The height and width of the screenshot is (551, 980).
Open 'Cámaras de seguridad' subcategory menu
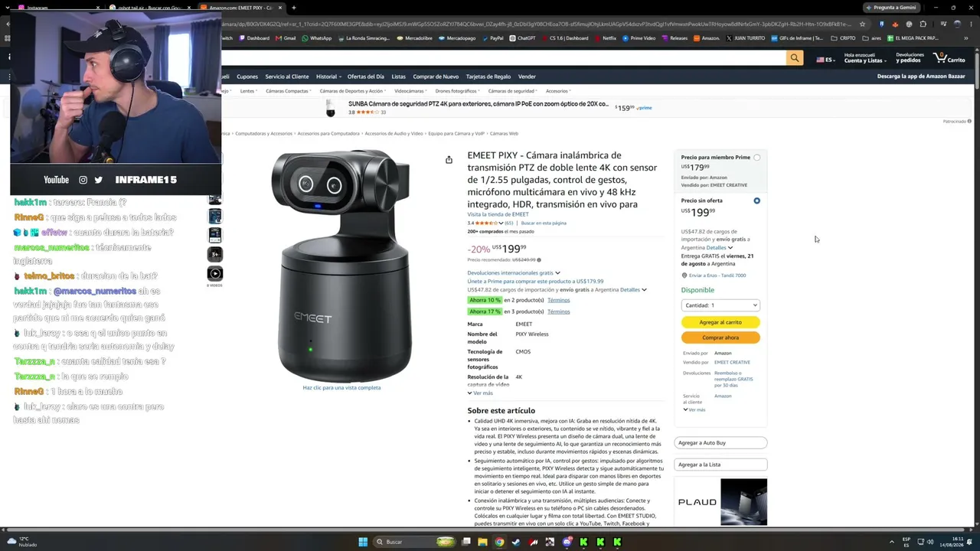512,91
